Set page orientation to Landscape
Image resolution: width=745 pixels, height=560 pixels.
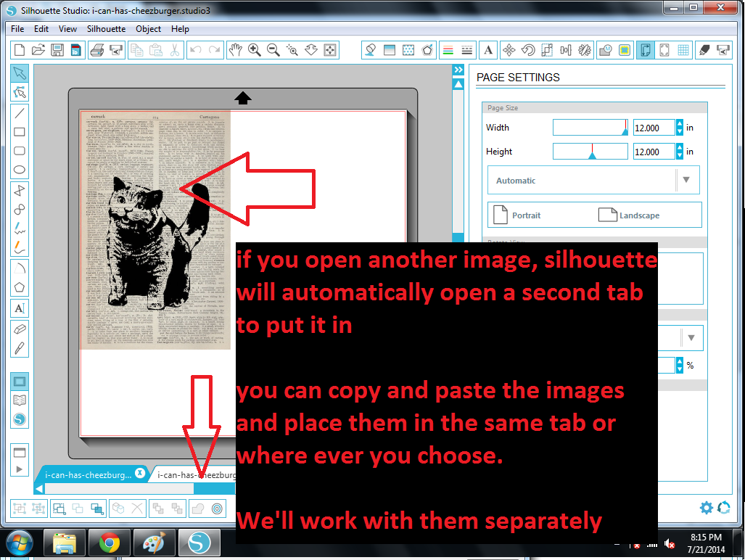(x=629, y=215)
